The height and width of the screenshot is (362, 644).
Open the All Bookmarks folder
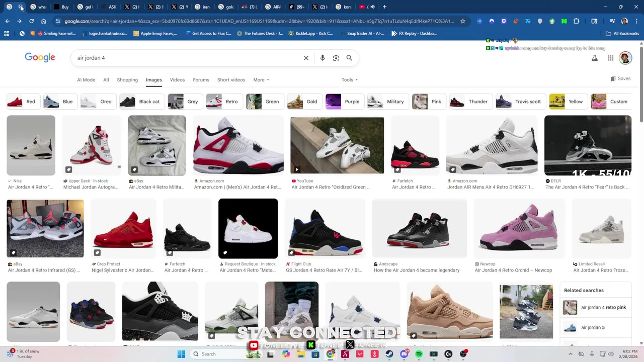click(622, 33)
